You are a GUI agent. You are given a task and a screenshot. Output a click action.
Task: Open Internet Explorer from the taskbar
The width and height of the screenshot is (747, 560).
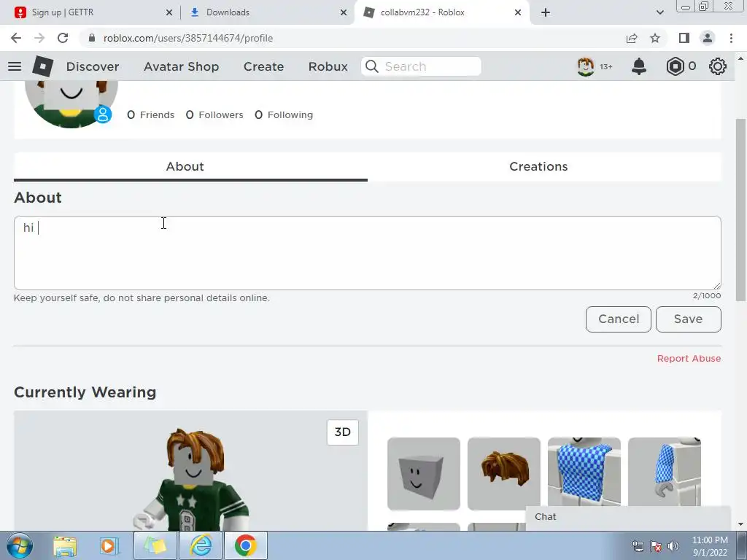coord(201,545)
